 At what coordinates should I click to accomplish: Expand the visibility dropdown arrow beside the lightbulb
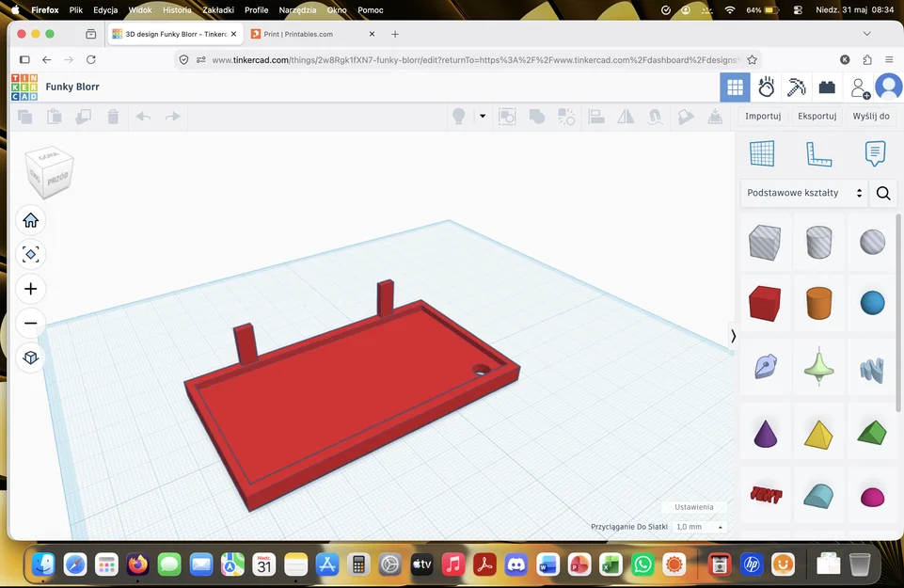point(483,116)
